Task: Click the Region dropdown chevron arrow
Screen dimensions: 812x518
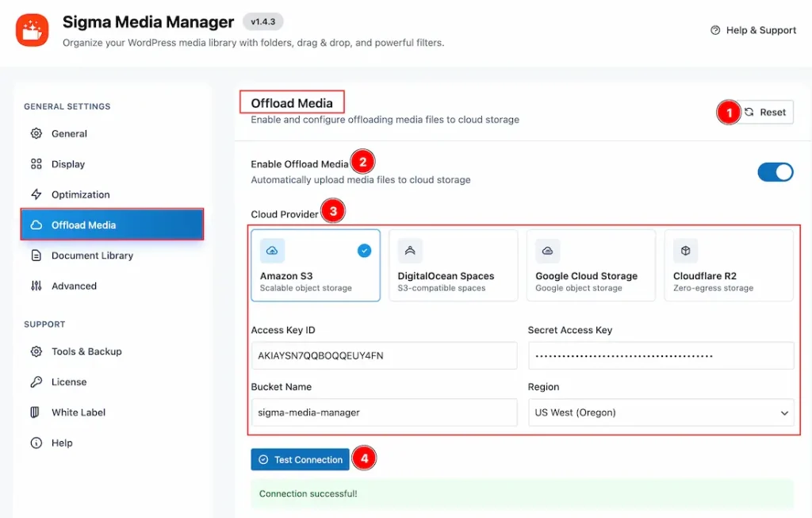Action: pyautogui.click(x=784, y=412)
